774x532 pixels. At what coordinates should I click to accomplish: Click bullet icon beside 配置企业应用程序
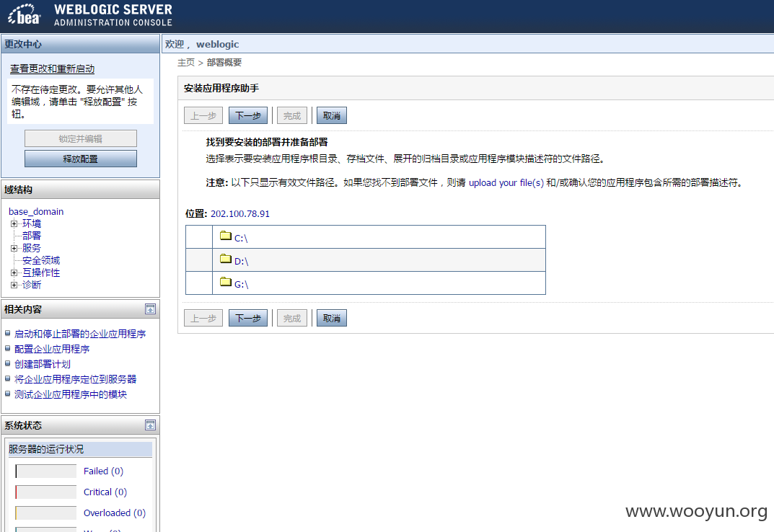click(7, 348)
